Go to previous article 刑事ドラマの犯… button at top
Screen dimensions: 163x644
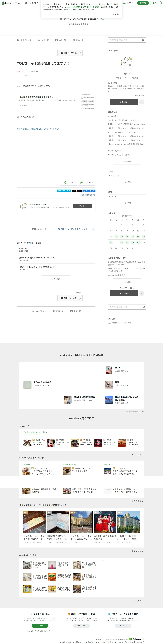click(x=70, y=53)
